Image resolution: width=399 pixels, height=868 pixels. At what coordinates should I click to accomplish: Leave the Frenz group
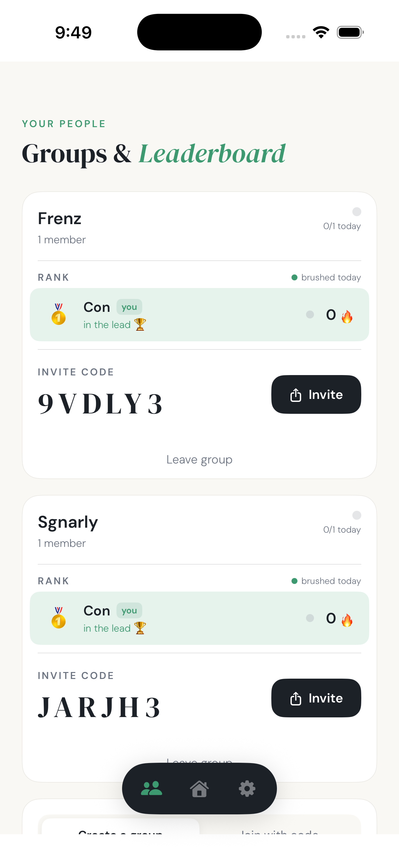tap(199, 459)
